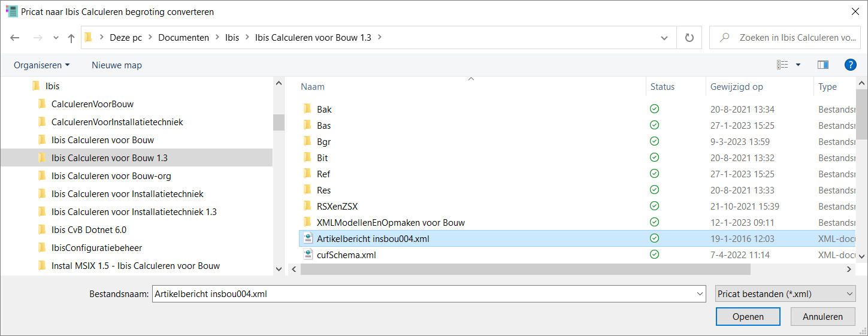Select Ibis CvB Dotnet 6.0 tree folder
The image size is (868, 336).
(89, 230)
